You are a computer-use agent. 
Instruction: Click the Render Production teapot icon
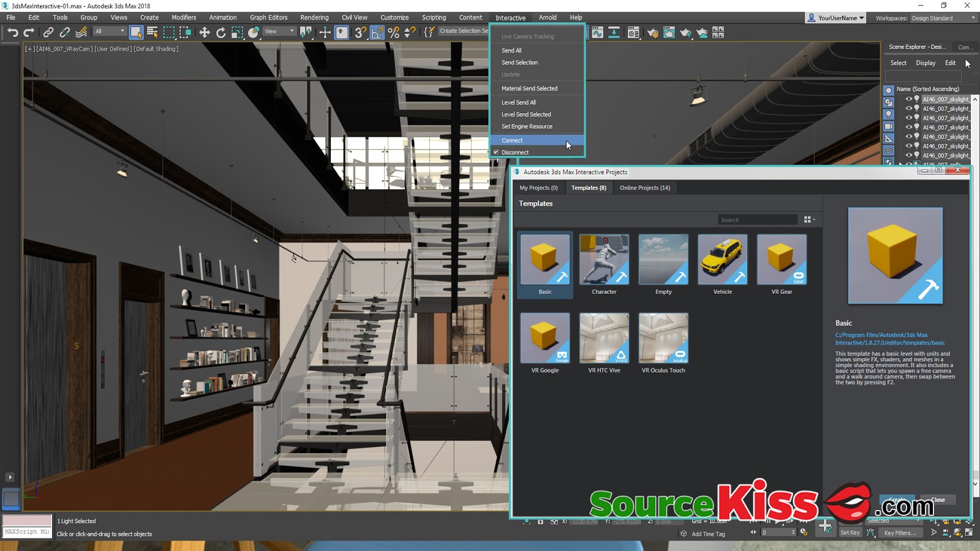click(x=685, y=32)
